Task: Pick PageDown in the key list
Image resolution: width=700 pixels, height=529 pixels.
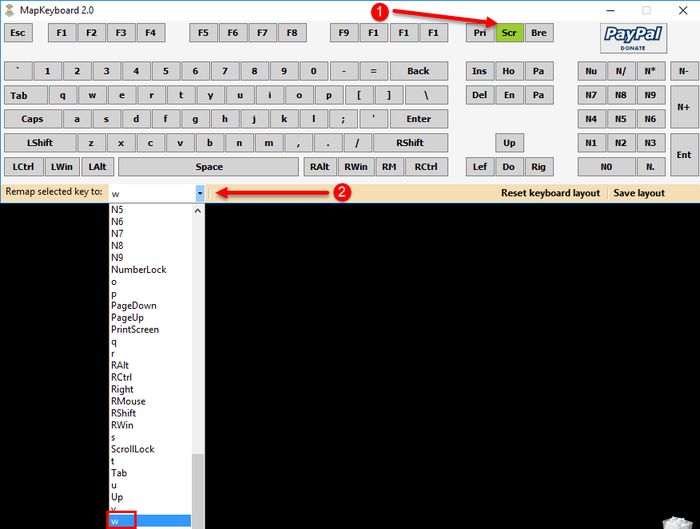Action: tap(133, 305)
